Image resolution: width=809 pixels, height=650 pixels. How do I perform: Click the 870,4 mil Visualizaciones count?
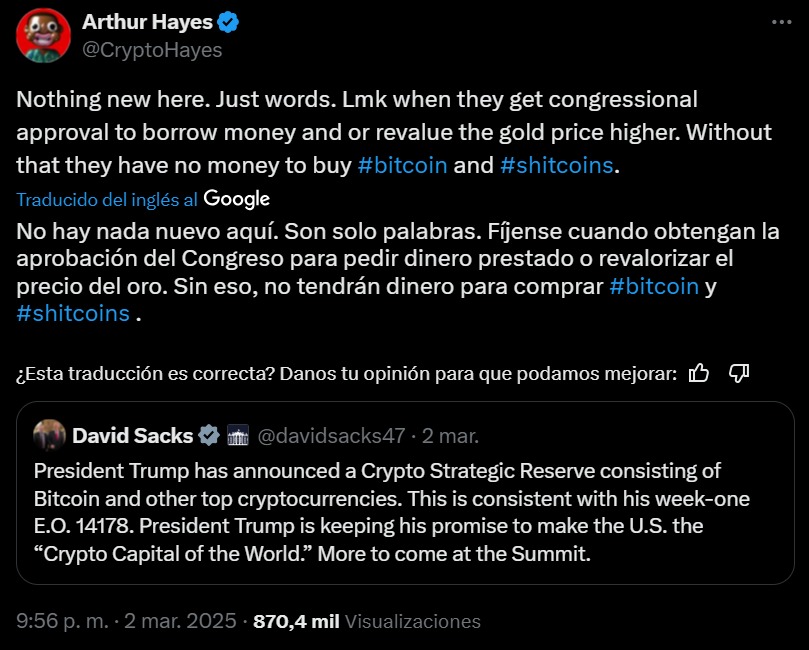pyautogui.click(x=367, y=621)
